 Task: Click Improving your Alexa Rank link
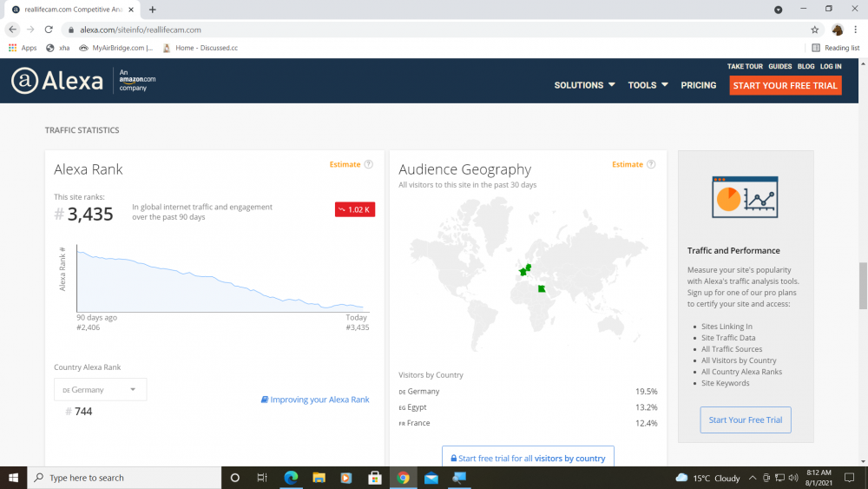coord(315,400)
